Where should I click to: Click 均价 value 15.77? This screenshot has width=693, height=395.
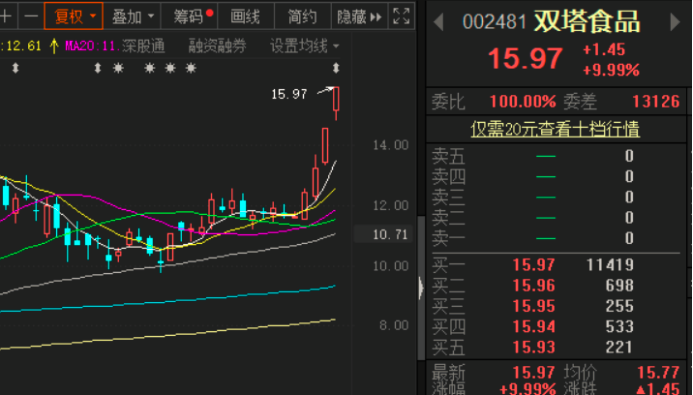pyautogui.click(x=658, y=372)
